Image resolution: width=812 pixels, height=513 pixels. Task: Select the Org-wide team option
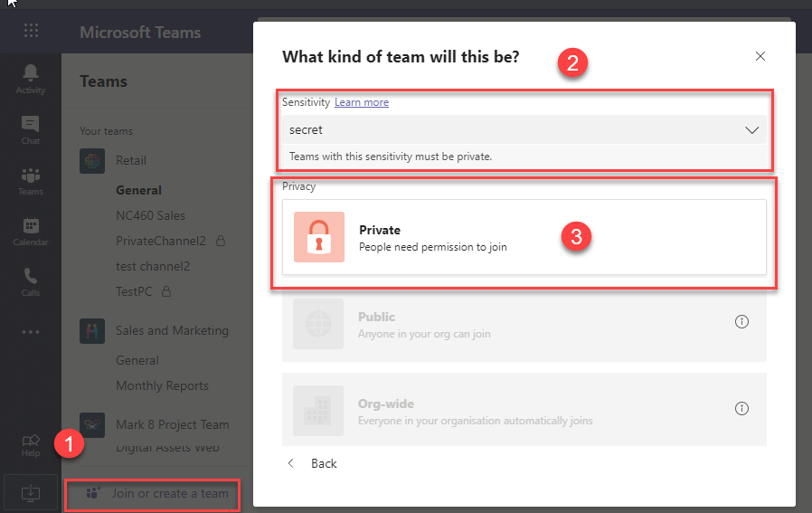524,411
